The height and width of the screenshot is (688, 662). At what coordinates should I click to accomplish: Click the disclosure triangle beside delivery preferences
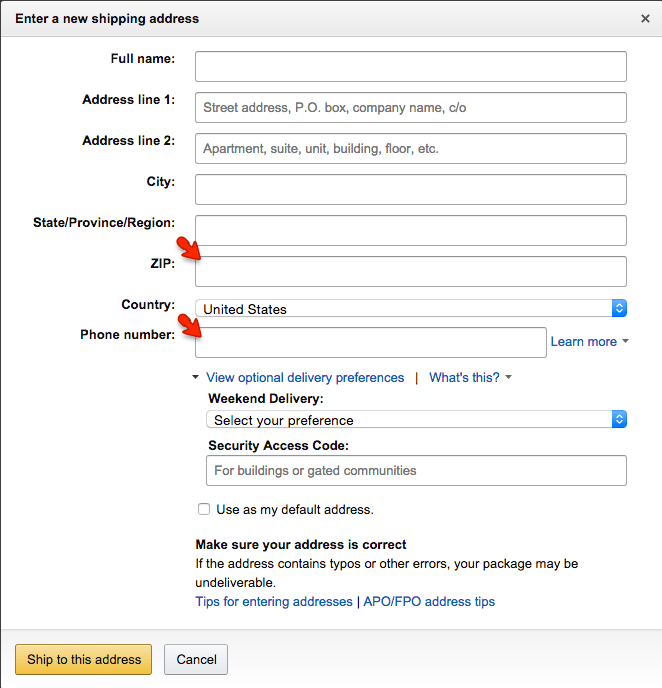click(197, 378)
